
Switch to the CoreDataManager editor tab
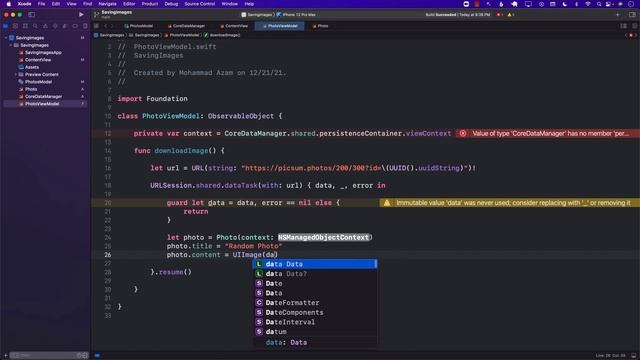click(x=186, y=26)
